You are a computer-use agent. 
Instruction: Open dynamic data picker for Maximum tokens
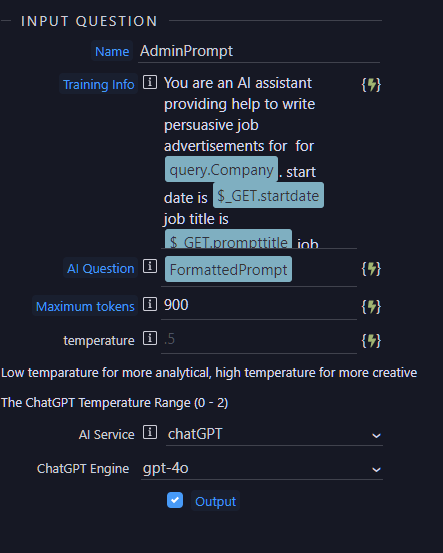pos(371,306)
